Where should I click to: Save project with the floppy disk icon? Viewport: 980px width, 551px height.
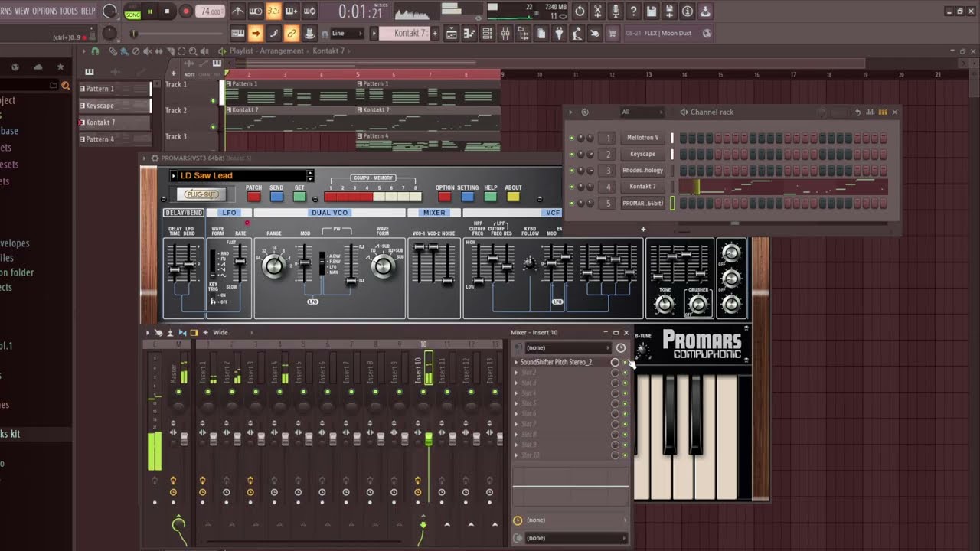point(652,11)
